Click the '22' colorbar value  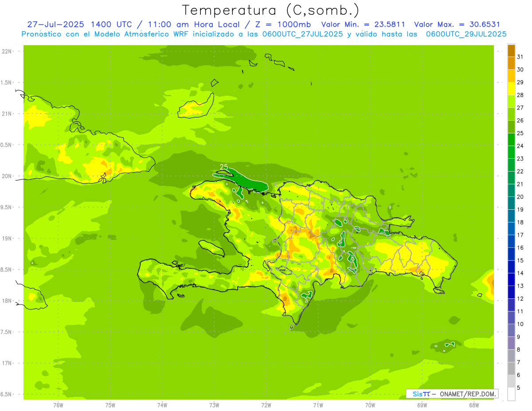pyautogui.click(x=520, y=171)
